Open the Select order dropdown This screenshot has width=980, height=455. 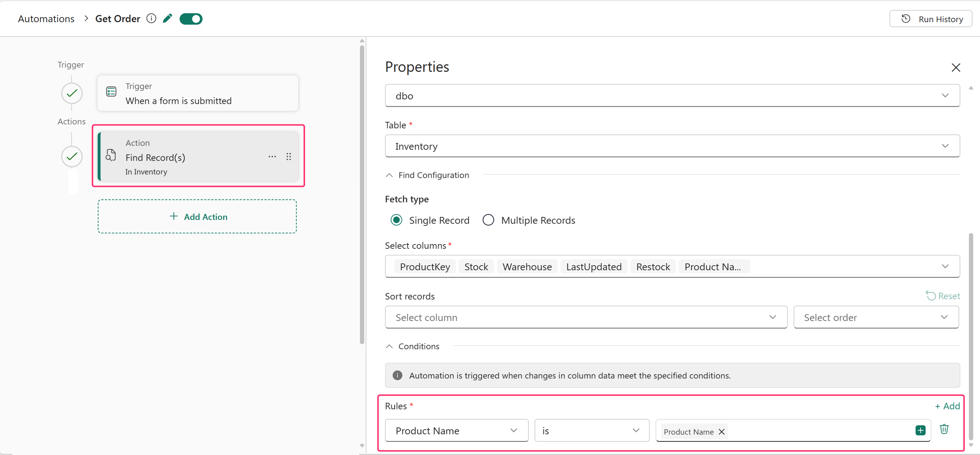(x=876, y=317)
